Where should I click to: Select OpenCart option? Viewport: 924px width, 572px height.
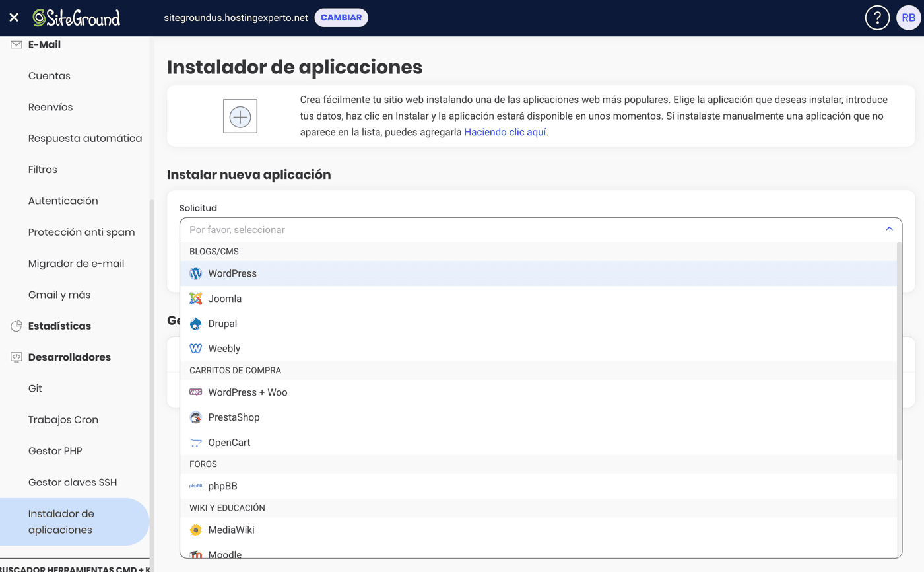coord(539,443)
